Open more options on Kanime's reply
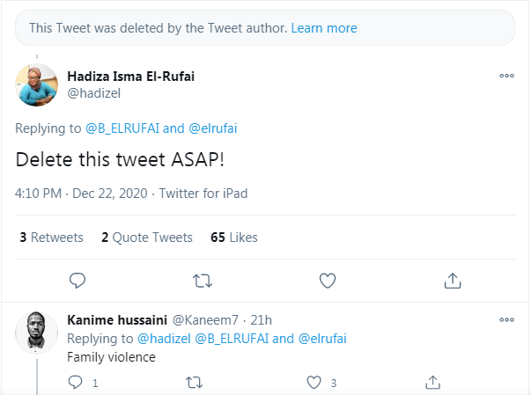Screen dimensions: 532x395 [x=506, y=318]
